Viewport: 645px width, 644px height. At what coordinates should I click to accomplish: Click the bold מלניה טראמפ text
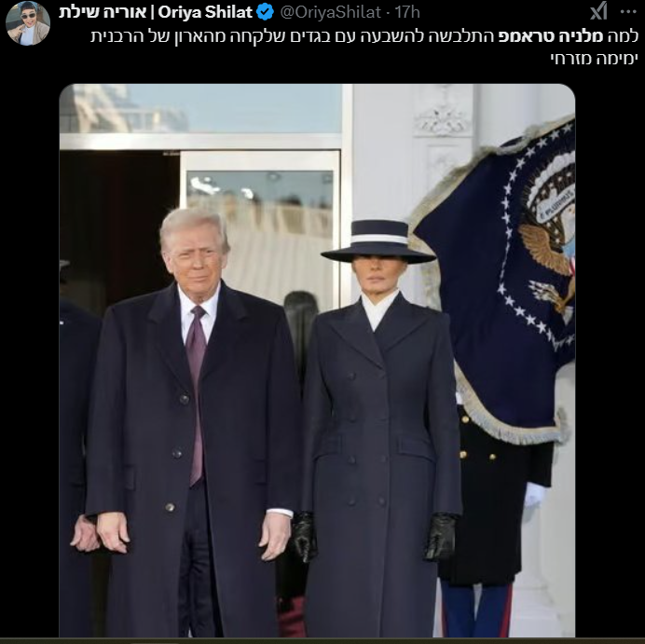tap(551, 36)
